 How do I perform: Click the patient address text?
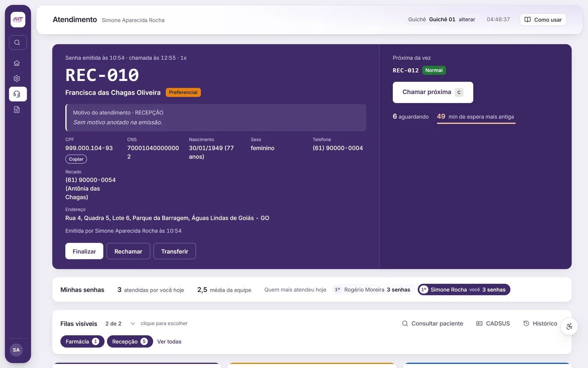pyautogui.click(x=167, y=218)
